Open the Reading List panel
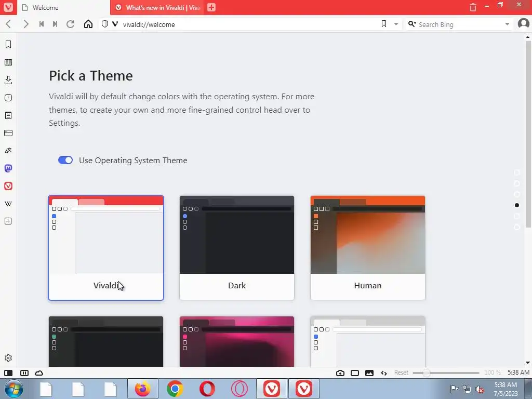This screenshot has width=532, height=399. (x=8, y=62)
